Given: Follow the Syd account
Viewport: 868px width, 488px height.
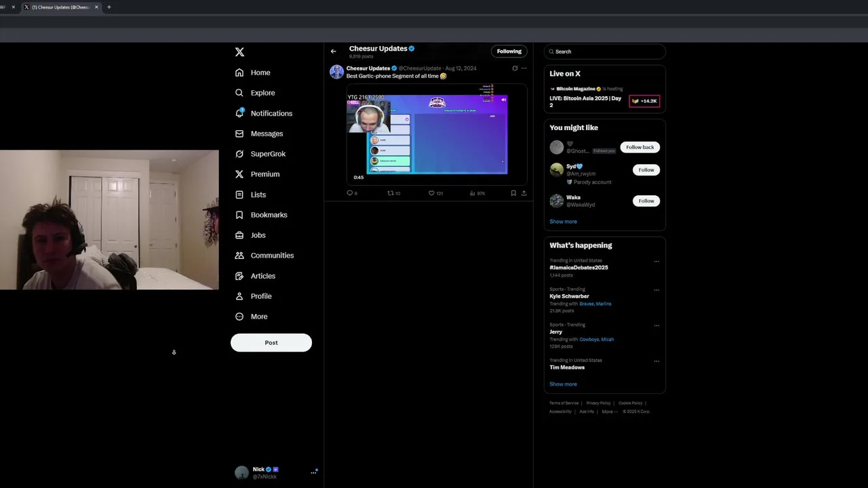Looking at the screenshot, I should tap(646, 170).
